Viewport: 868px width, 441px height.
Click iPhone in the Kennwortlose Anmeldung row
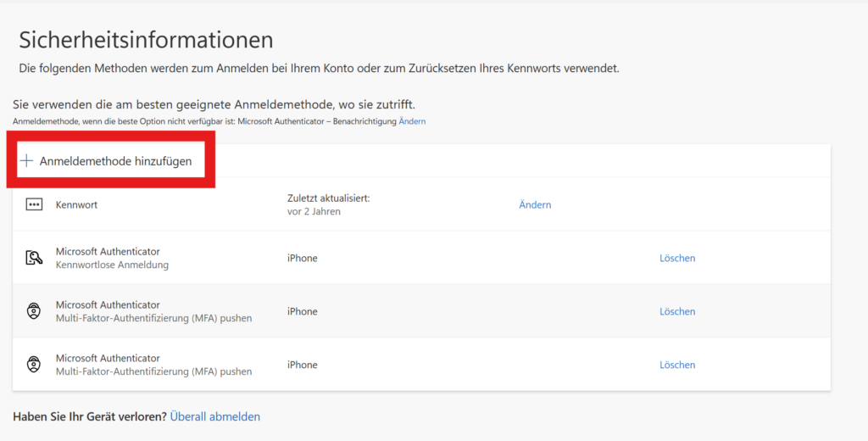click(x=302, y=258)
